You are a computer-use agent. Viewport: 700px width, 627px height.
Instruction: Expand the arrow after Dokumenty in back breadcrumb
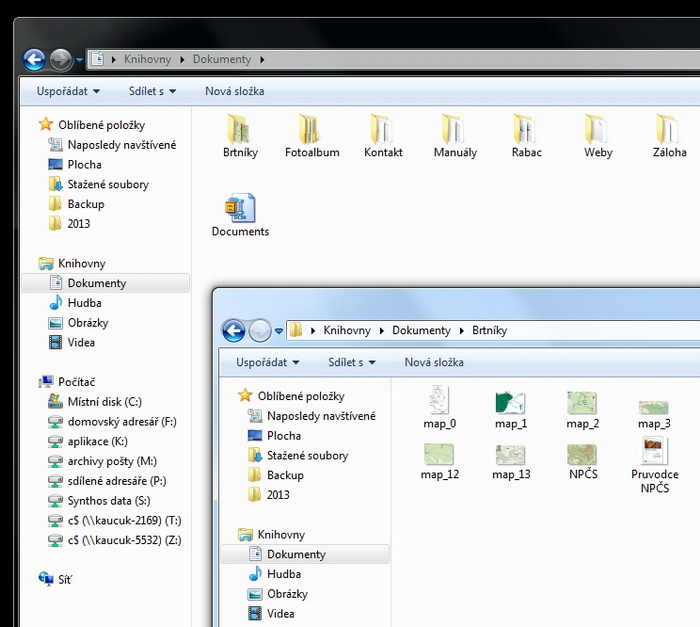[262, 60]
